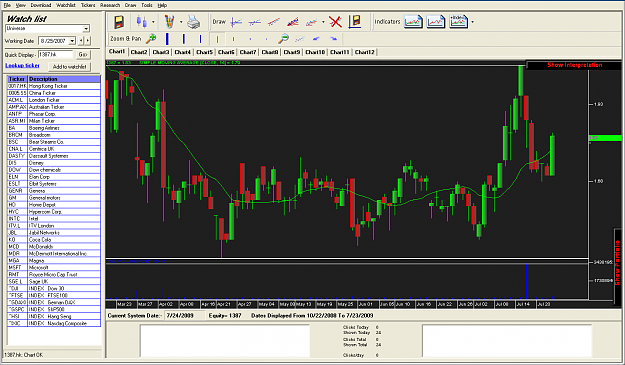This screenshot has height=365, width=625.
Task: Expand the Draw tools dropdown arrow
Action: [x=323, y=22]
